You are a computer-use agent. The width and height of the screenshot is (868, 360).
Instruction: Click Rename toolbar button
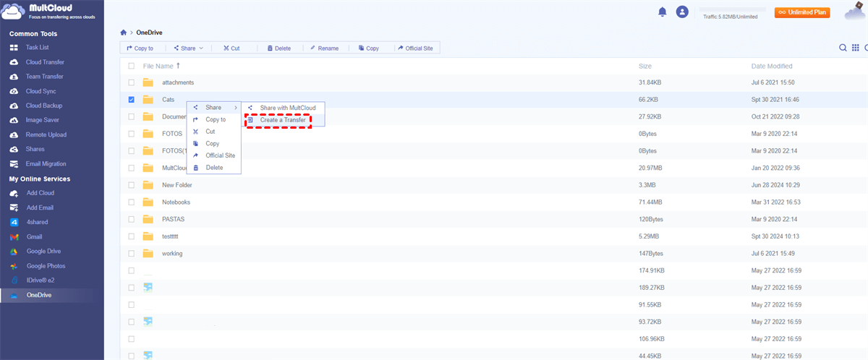pos(324,48)
